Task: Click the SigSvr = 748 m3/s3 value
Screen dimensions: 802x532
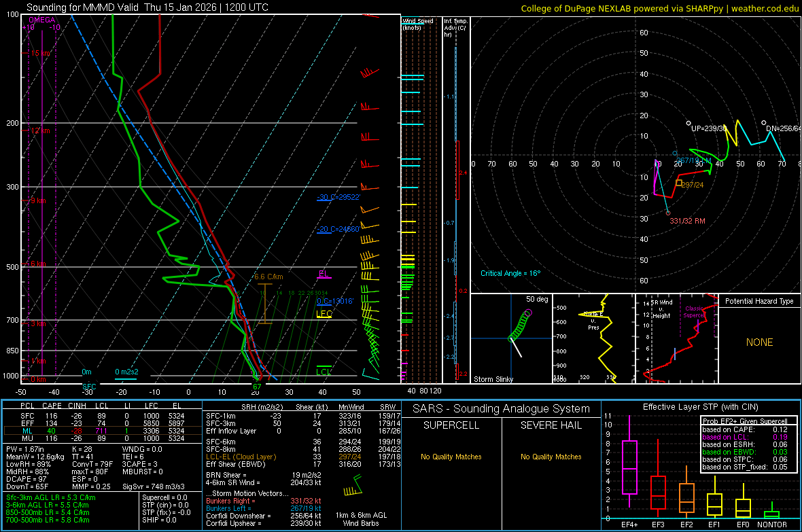Action: pos(154,486)
